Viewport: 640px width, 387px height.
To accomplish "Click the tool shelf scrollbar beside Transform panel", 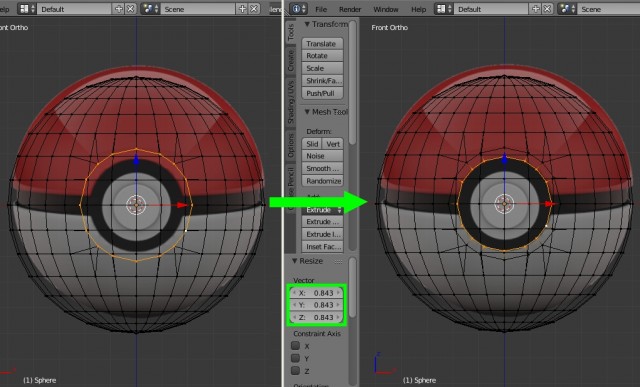I will coord(353,82).
